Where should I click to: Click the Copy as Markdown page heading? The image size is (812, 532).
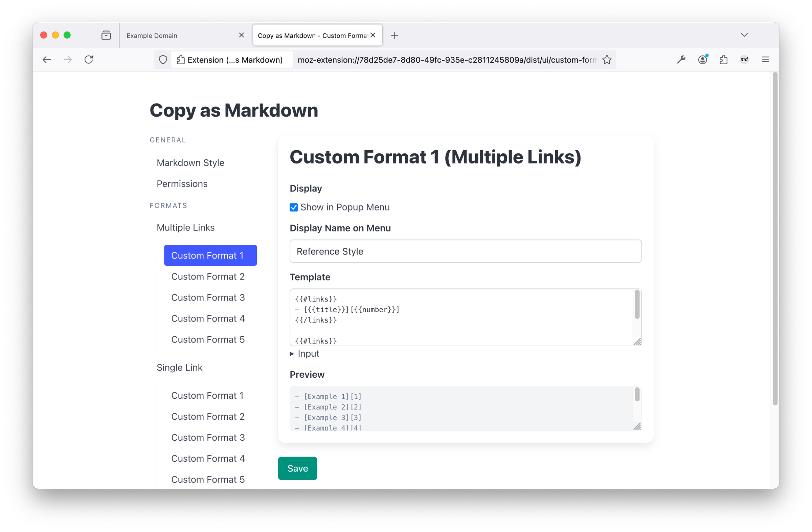pyautogui.click(x=234, y=110)
